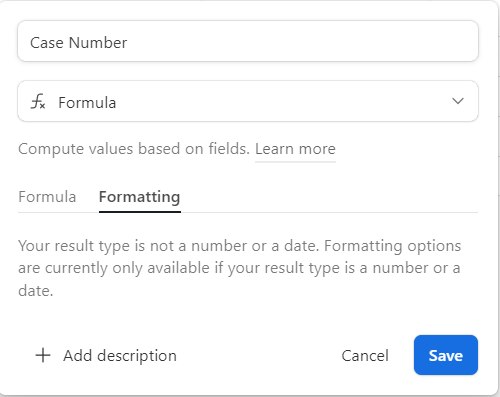Click the tab divider line right of Formatting
The width and height of the screenshot is (500, 397).
click(329, 212)
